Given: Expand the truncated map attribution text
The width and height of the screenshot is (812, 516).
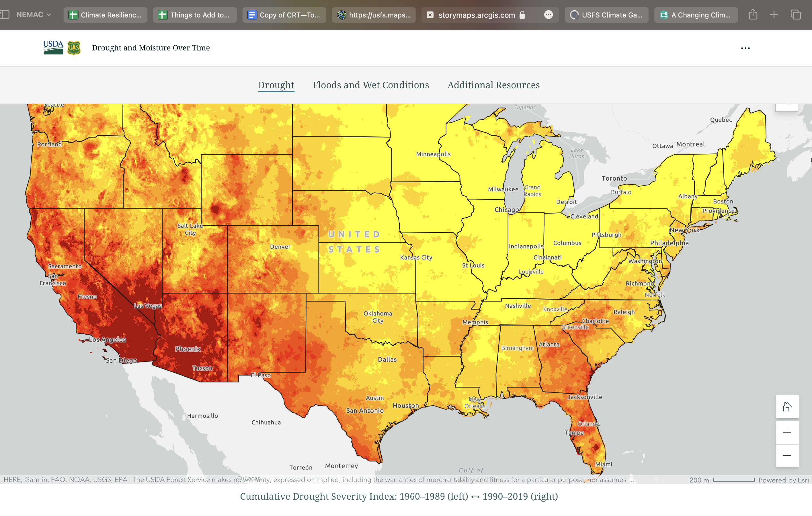Looking at the screenshot, I should 317,480.
